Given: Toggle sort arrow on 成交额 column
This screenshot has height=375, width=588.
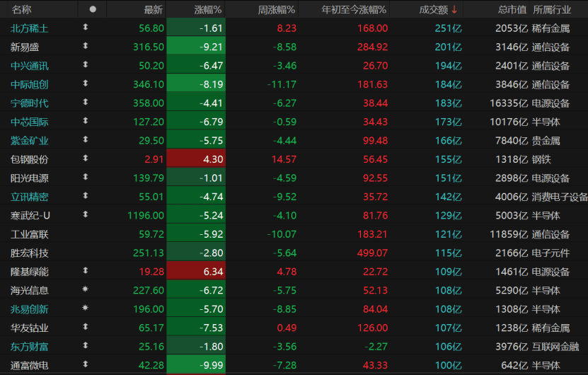Looking at the screenshot, I should click(454, 9).
